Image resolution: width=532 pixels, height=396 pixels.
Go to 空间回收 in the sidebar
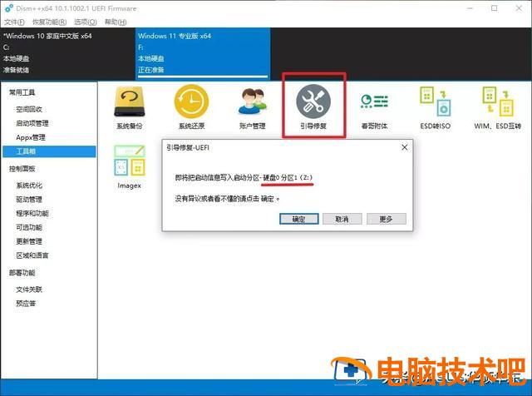coord(29,109)
